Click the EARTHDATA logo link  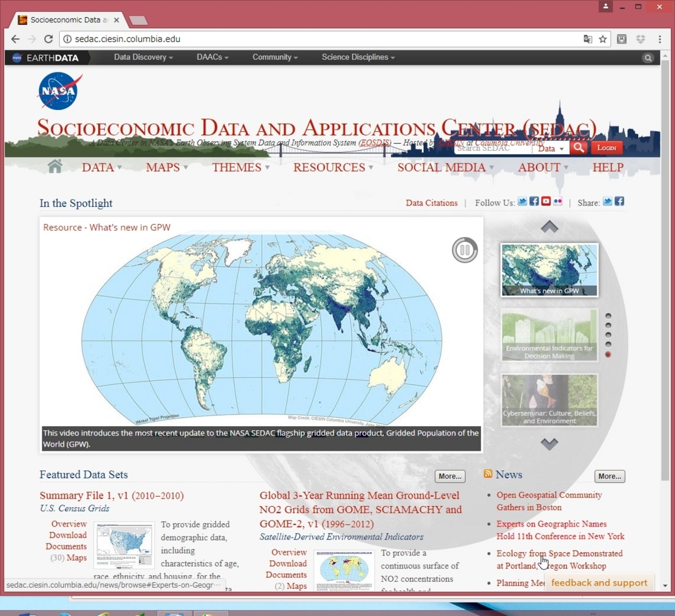tap(45, 57)
